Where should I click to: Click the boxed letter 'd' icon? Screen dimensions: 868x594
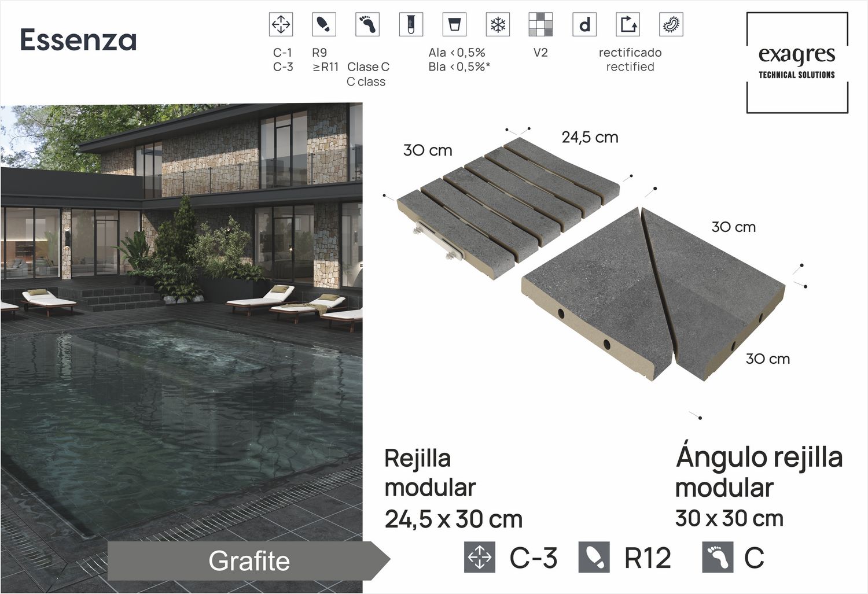point(584,24)
